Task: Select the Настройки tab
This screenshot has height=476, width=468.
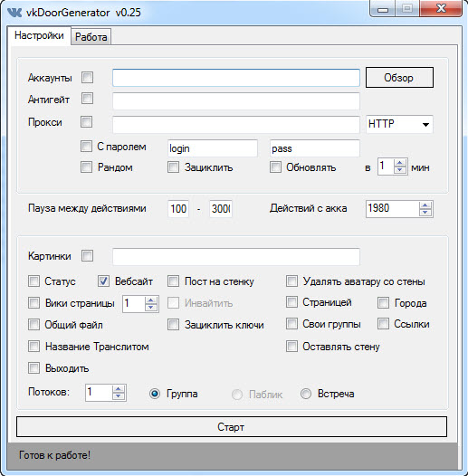Action: pos(39,35)
